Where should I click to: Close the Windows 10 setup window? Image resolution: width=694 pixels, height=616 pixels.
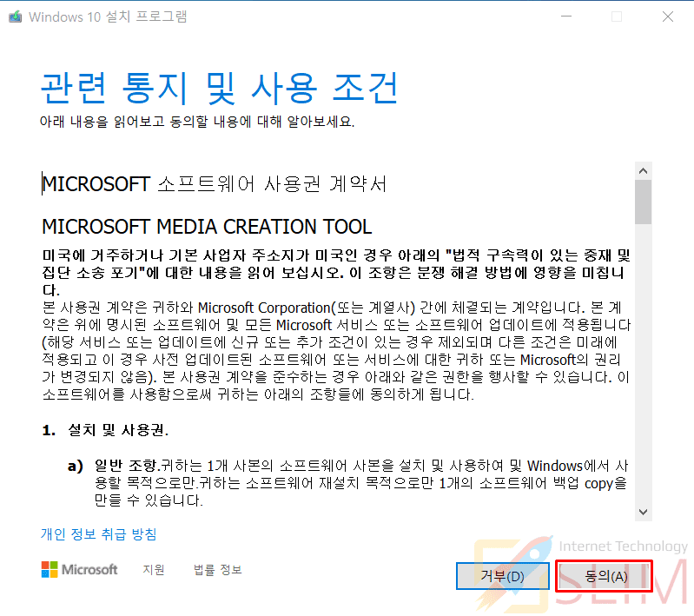[668, 17]
